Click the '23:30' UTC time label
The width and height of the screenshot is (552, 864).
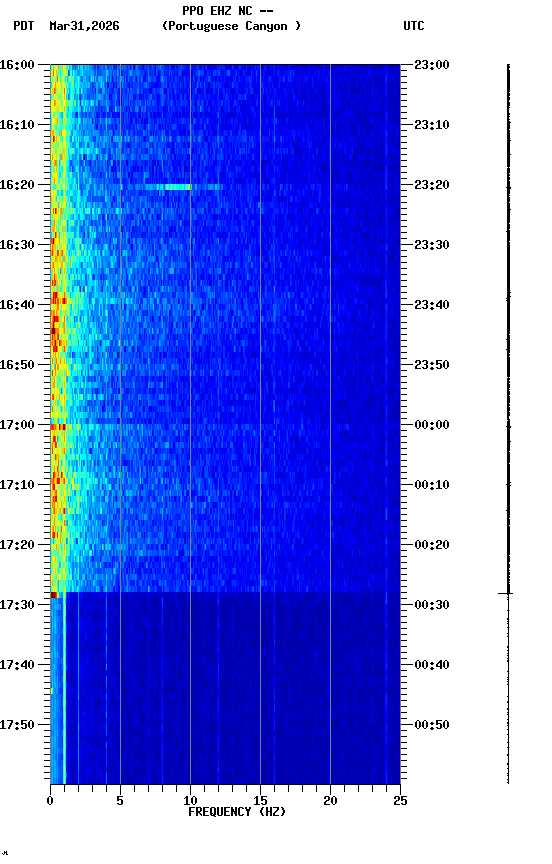tap(432, 245)
